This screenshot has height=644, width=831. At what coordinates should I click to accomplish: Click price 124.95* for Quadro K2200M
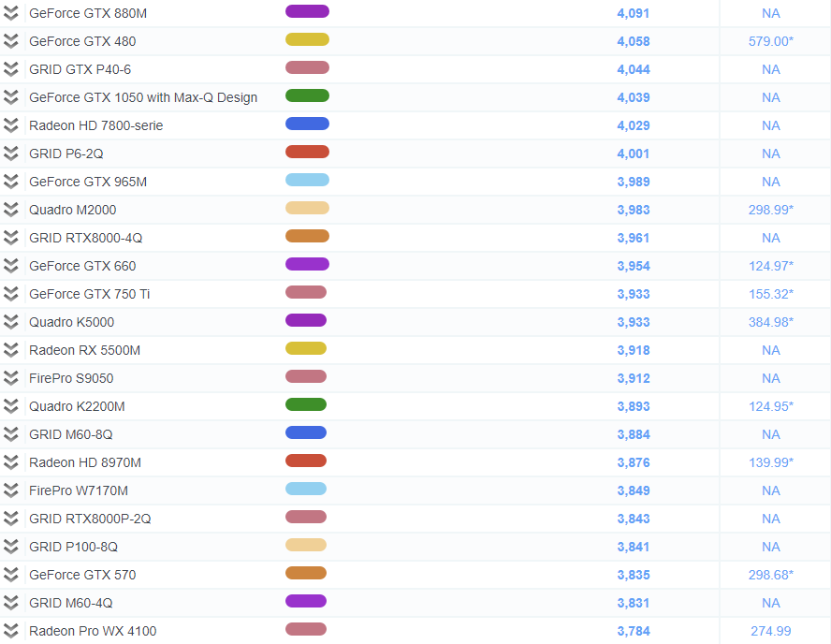point(771,406)
